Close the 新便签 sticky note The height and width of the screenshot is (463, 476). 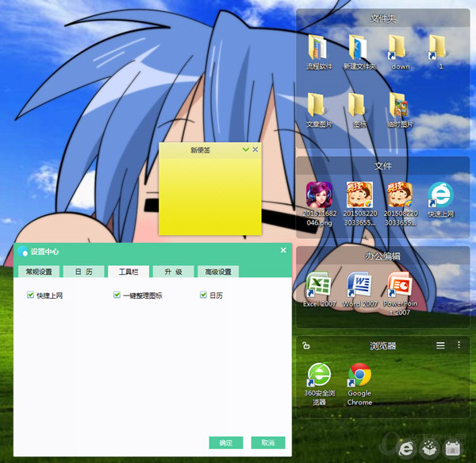coord(255,149)
